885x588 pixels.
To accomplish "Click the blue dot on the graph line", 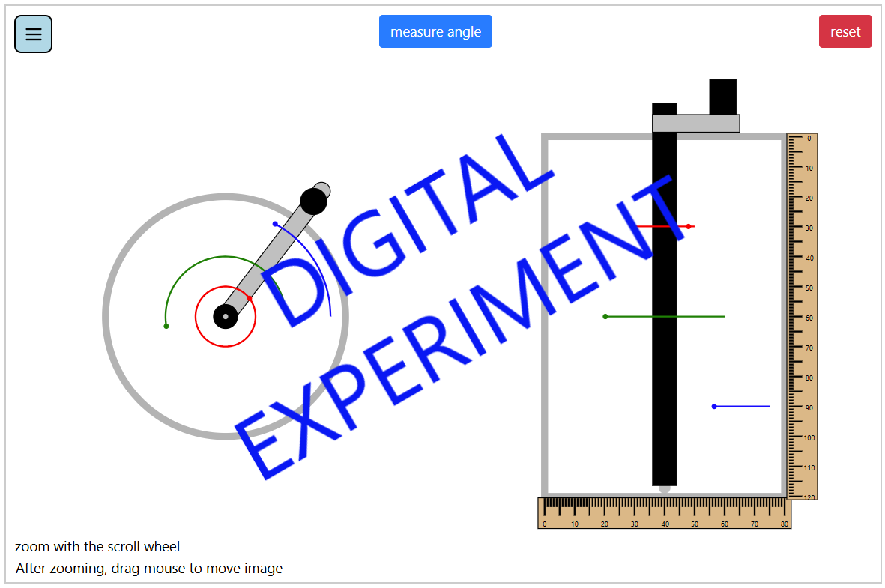I will [714, 406].
